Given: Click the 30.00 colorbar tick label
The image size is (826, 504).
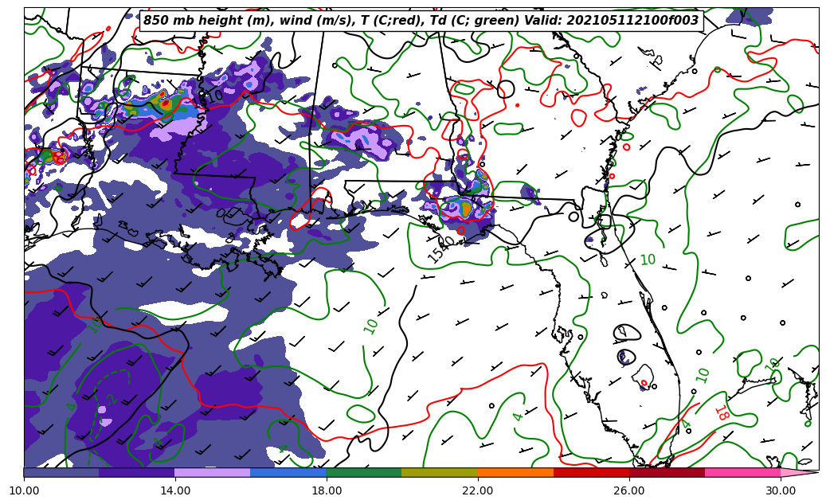Looking at the screenshot, I should (781, 490).
